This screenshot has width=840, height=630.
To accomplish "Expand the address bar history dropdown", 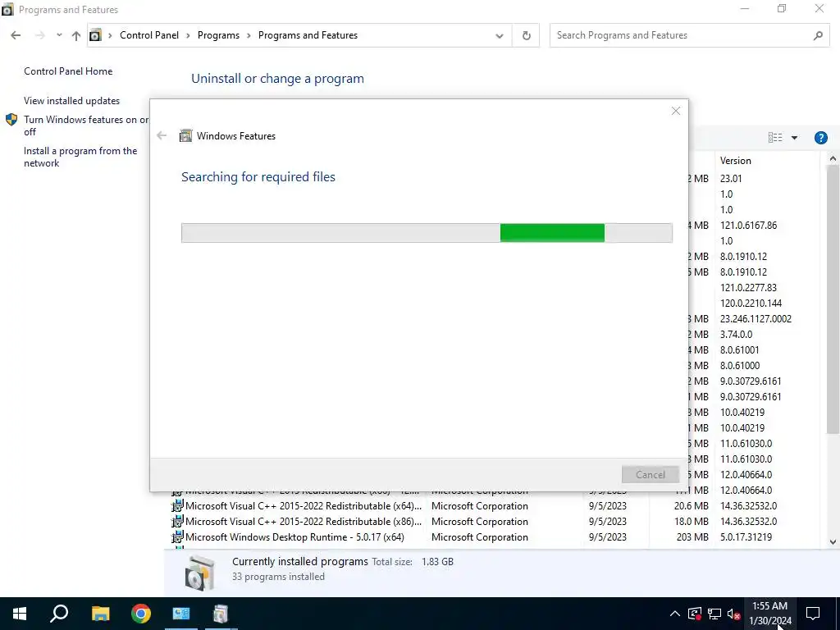I will [x=500, y=36].
